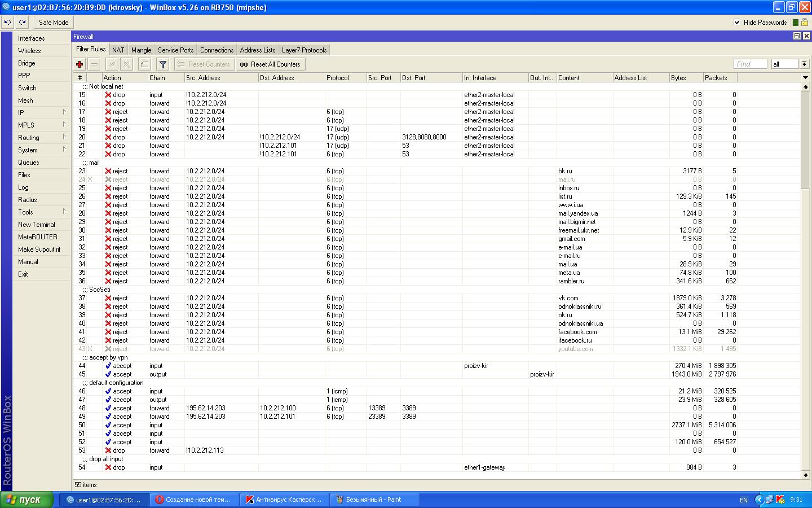Open the Address Lists tab
Image resolution: width=812 pixels, height=508 pixels.
(x=258, y=50)
